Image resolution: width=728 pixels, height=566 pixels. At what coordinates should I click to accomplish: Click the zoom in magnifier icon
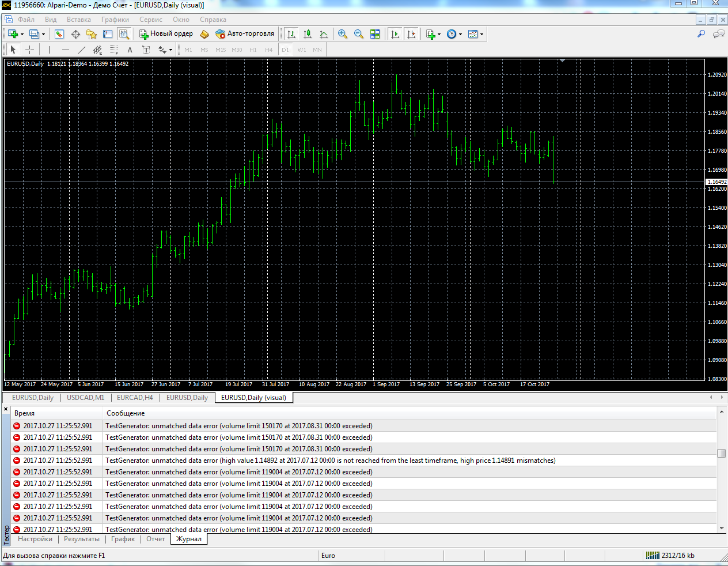(343, 34)
